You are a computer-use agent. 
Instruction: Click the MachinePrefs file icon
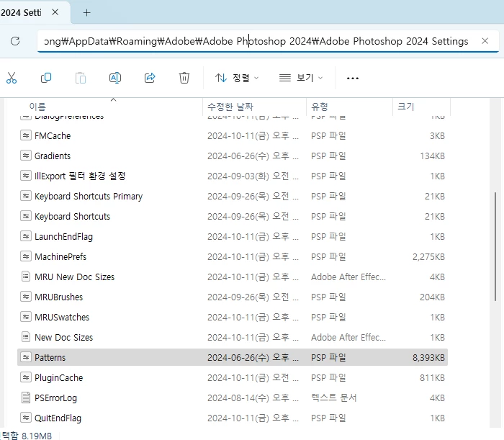(x=26, y=256)
